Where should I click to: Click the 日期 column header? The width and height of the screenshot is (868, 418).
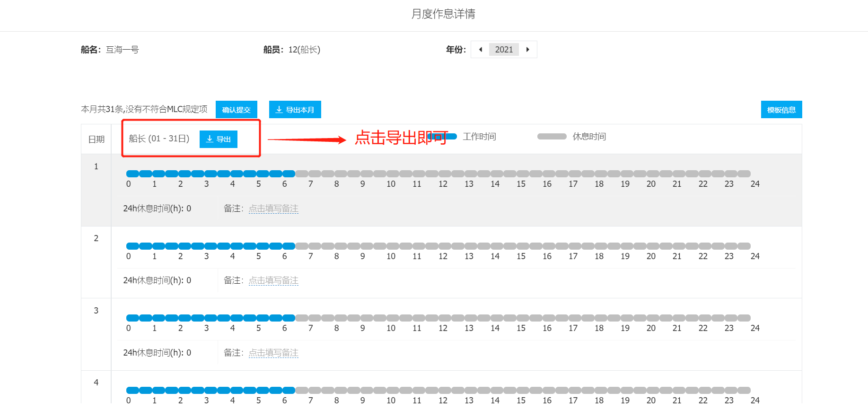tap(96, 139)
